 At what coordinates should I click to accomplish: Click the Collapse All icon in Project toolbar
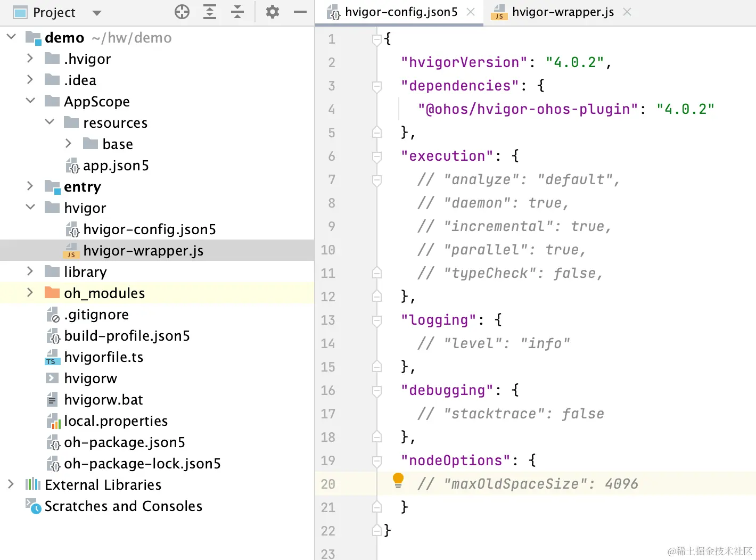pyautogui.click(x=237, y=12)
